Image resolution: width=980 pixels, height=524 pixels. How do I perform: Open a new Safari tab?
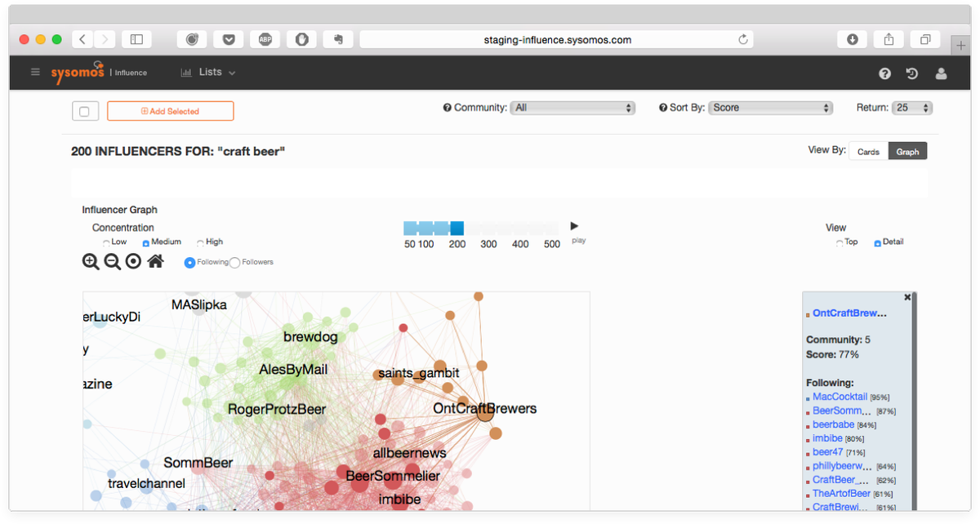click(x=960, y=45)
